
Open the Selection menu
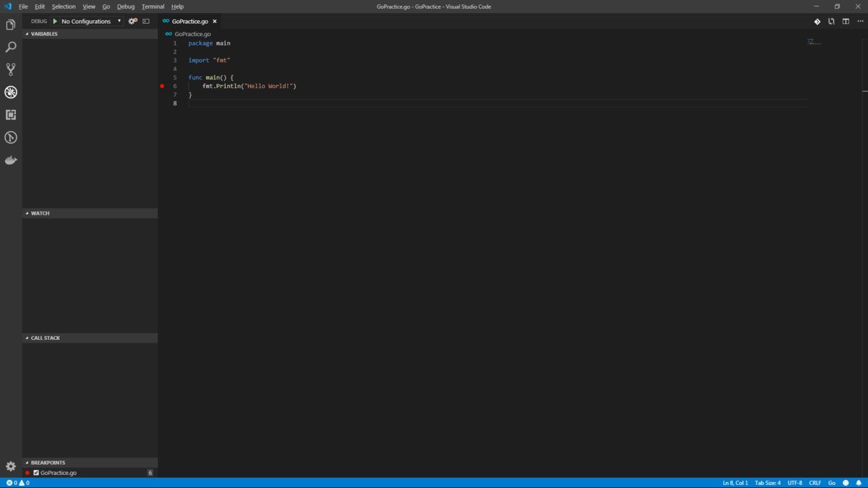(x=64, y=7)
